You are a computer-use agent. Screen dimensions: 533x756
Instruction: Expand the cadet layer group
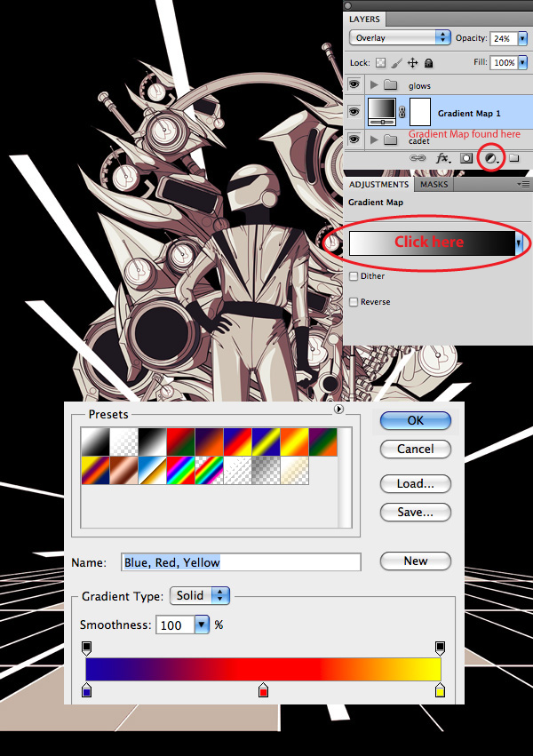(x=374, y=139)
